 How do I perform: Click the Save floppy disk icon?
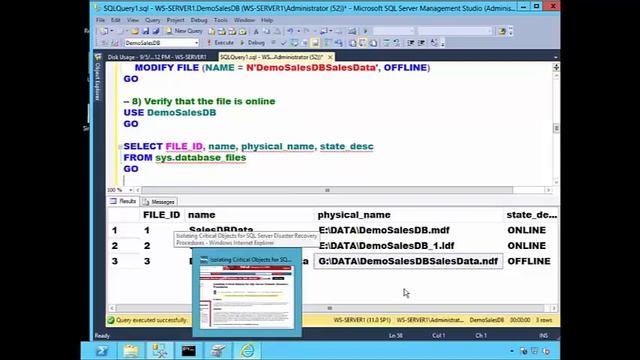tap(146, 31)
